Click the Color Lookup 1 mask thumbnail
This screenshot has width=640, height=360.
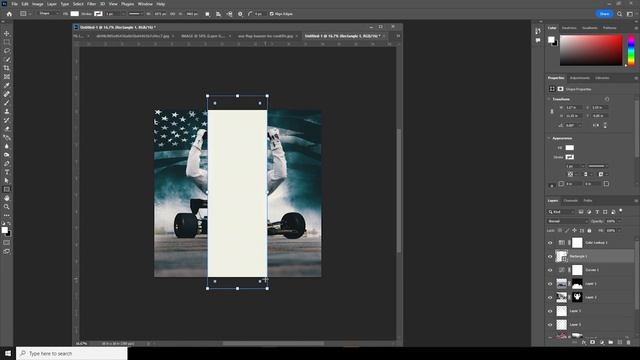click(577, 243)
